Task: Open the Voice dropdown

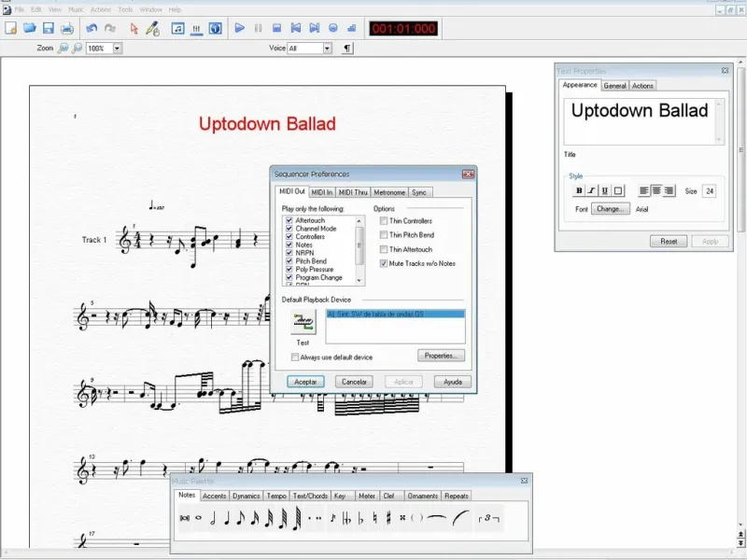Action: coord(327,49)
